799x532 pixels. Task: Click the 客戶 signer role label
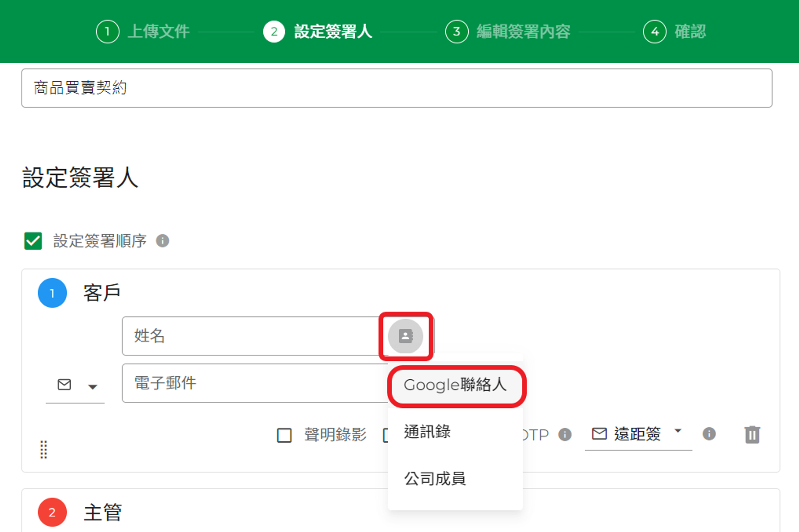(102, 293)
